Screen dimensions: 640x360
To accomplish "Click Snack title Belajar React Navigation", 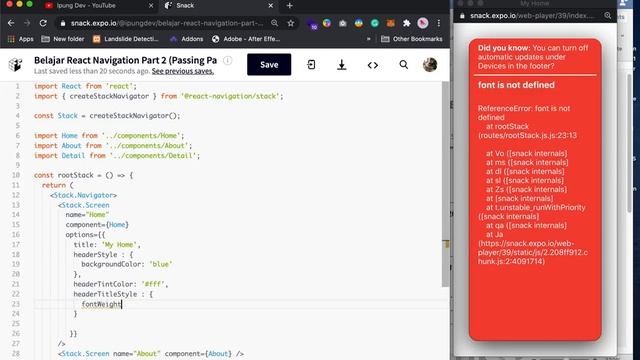I will [125, 60].
